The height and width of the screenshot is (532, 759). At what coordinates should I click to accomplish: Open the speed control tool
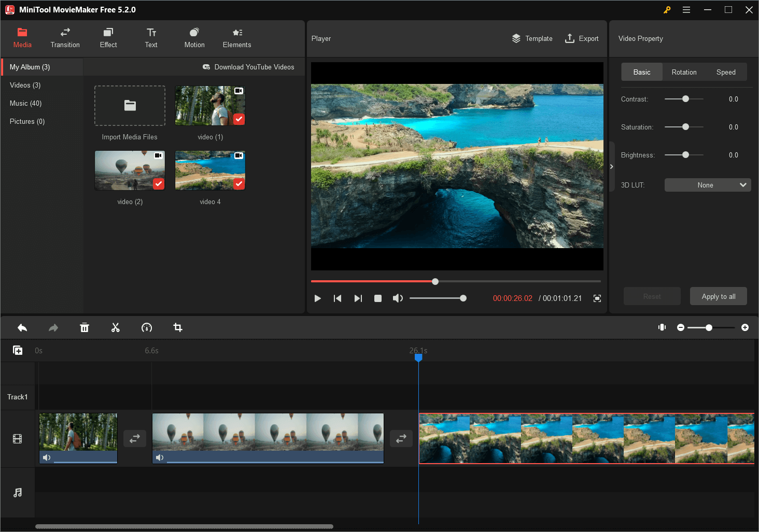tap(147, 327)
